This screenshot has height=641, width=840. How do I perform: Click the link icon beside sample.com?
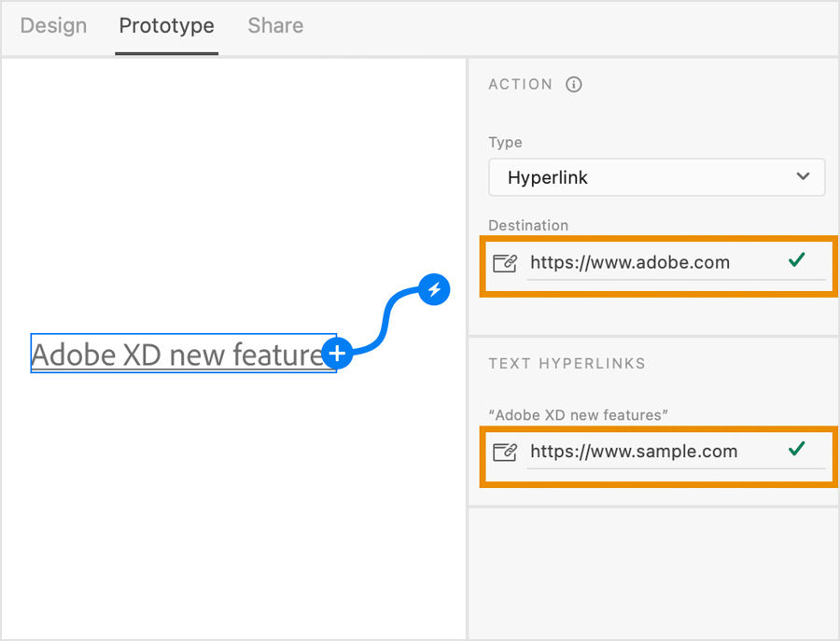pos(504,453)
